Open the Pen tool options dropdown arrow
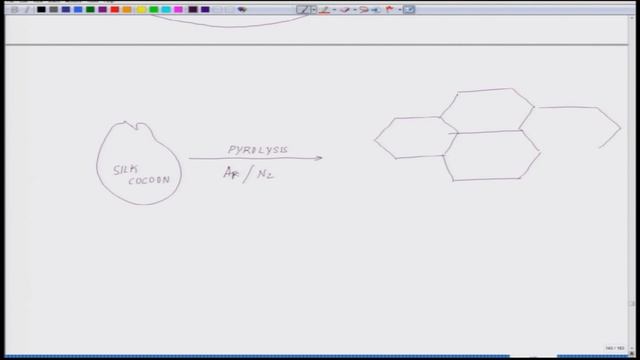Viewport: 640px width, 360px height. coord(313,9)
